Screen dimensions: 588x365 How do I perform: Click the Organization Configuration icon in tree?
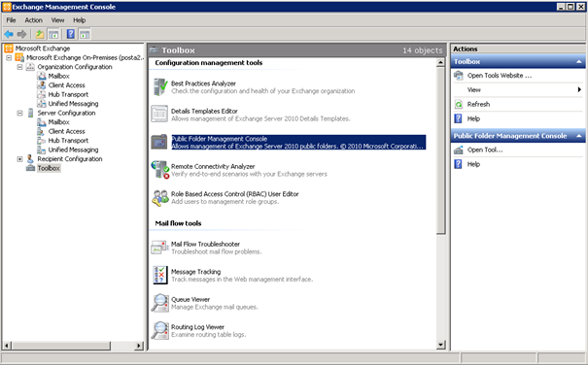[x=30, y=67]
